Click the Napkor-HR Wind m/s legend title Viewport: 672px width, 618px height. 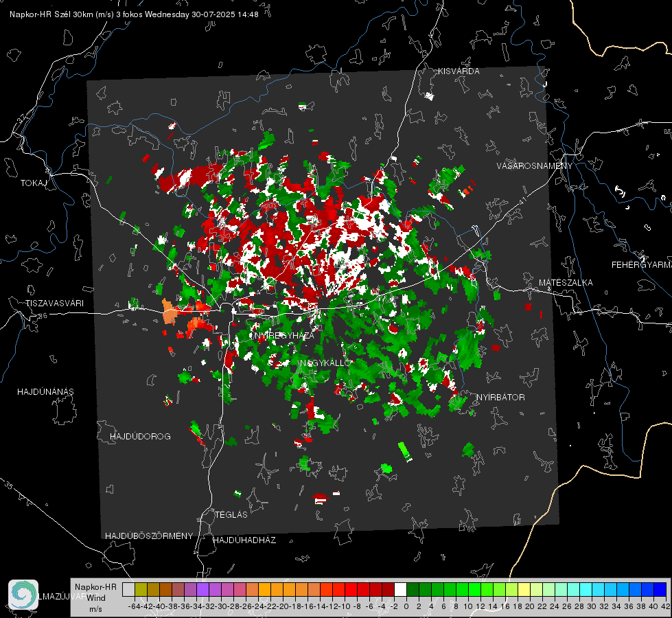95,598
